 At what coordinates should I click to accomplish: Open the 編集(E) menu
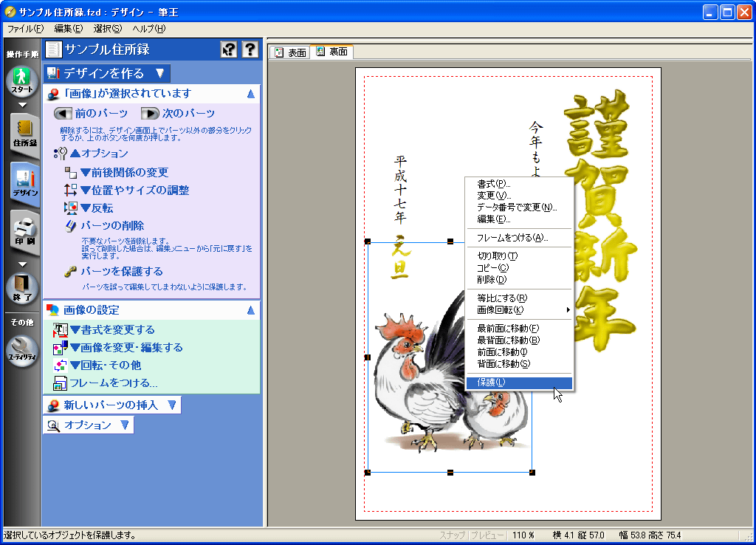point(69,29)
